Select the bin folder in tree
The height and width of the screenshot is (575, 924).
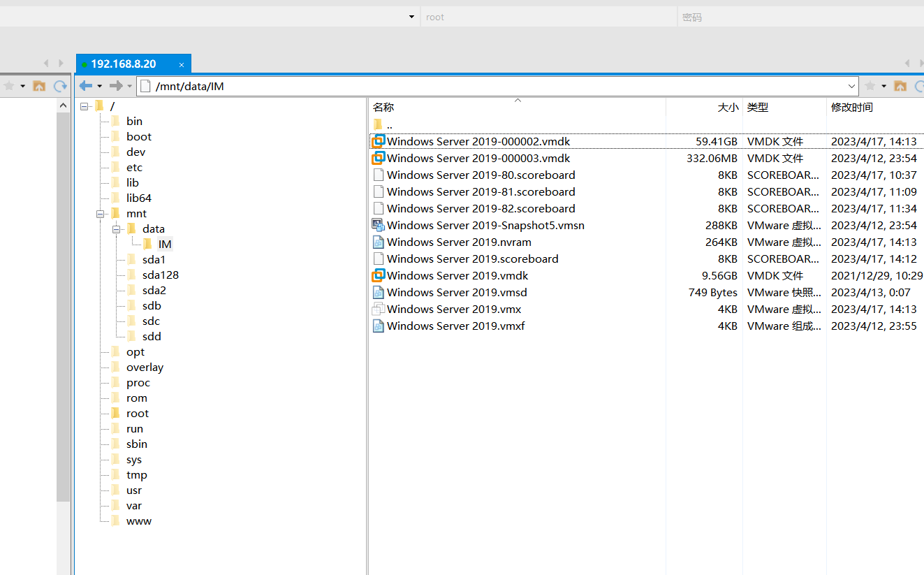(x=134, y=122)
